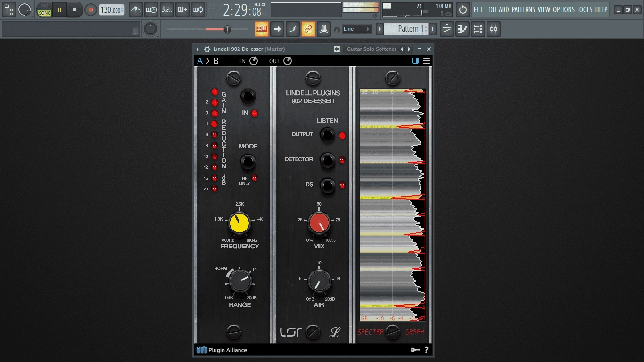
Task: Click the metronome icon in toolbar
Action: point(136,9)
